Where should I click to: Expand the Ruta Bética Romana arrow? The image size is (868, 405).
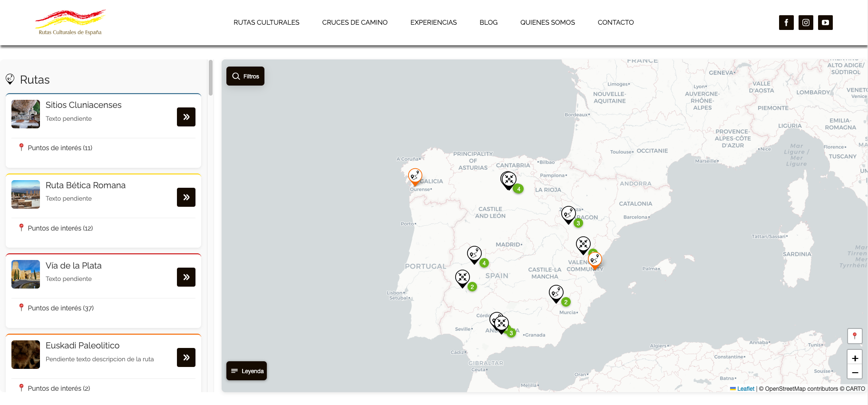[186, 197]
